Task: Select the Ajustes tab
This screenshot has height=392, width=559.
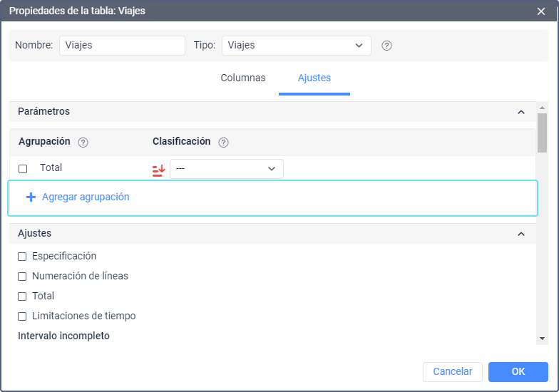Action: [x=314, y=78]
